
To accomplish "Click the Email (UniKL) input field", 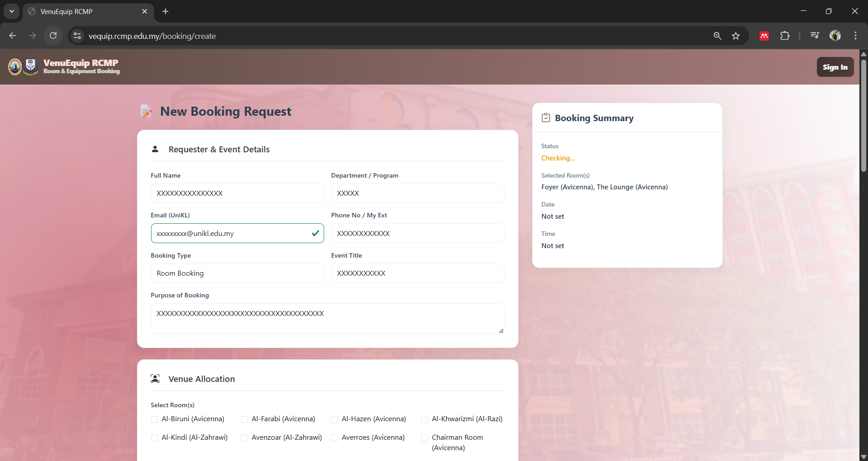I will click(237, 233).
